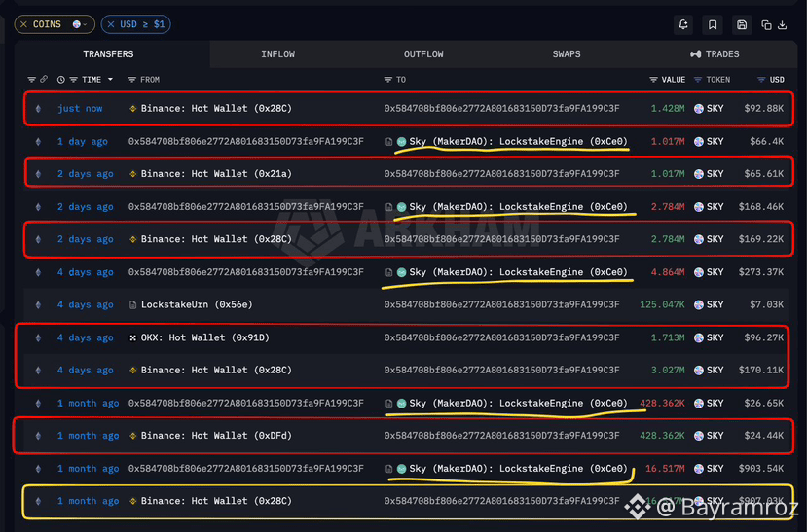Click the SKY token in the $26.65K row
Screen dimensions: 807x532
tap(709, 403)
